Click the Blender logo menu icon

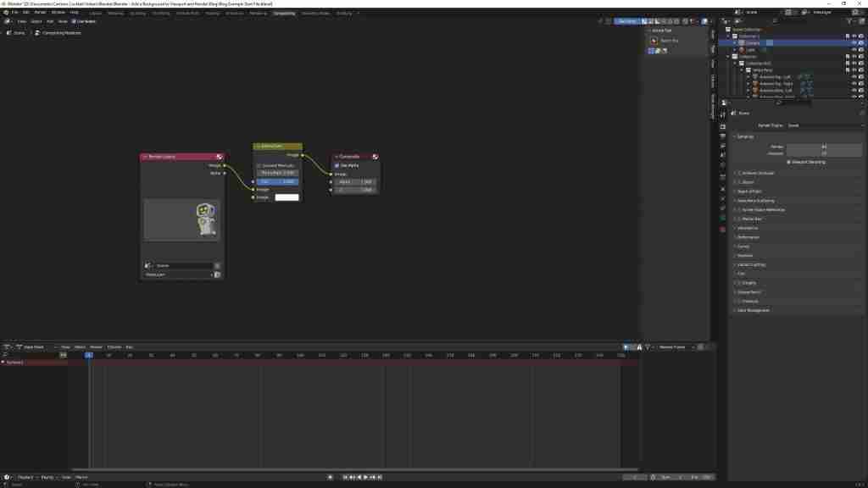(x=6, y=12)
